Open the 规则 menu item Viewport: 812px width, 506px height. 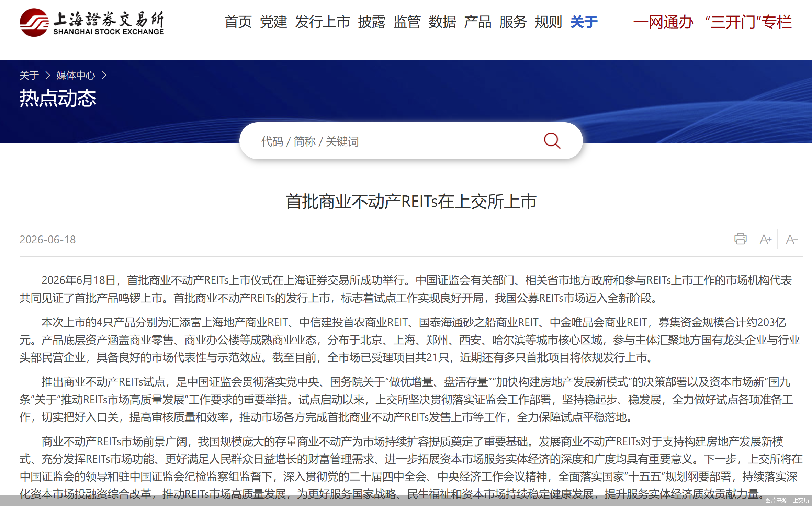click(x=549, y=22)
